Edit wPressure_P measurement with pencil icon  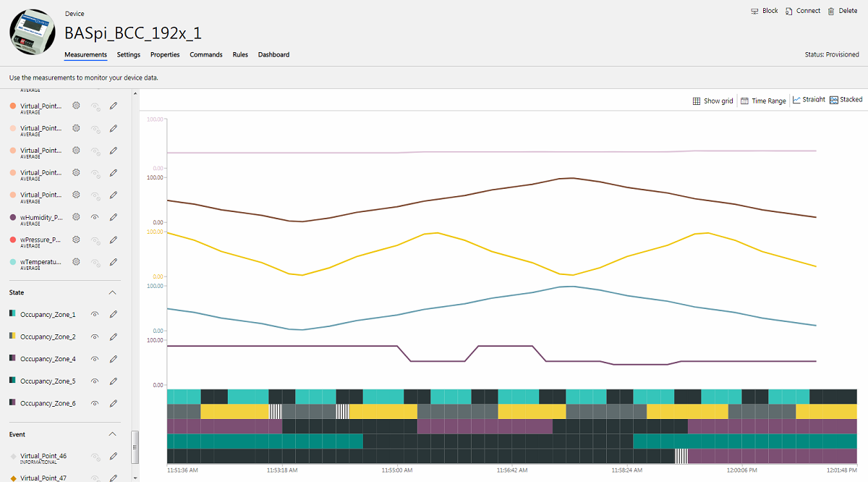point(114,240)
